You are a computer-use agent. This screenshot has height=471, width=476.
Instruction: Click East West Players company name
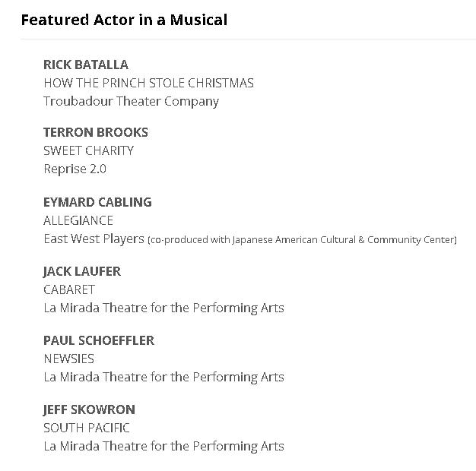click(x=94, y=239)
